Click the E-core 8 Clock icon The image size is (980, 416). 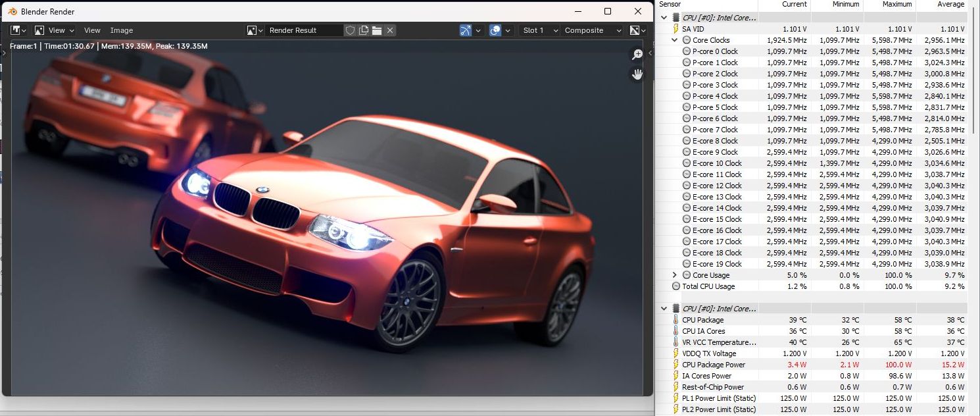(687, 141)
